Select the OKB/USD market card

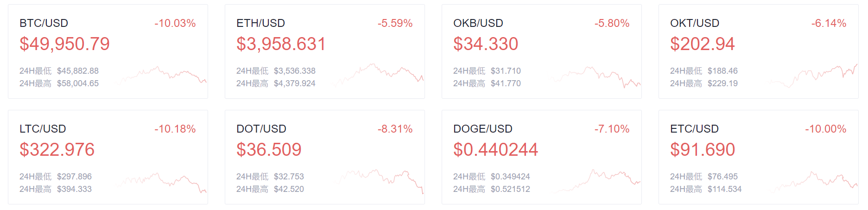point(542,51)
